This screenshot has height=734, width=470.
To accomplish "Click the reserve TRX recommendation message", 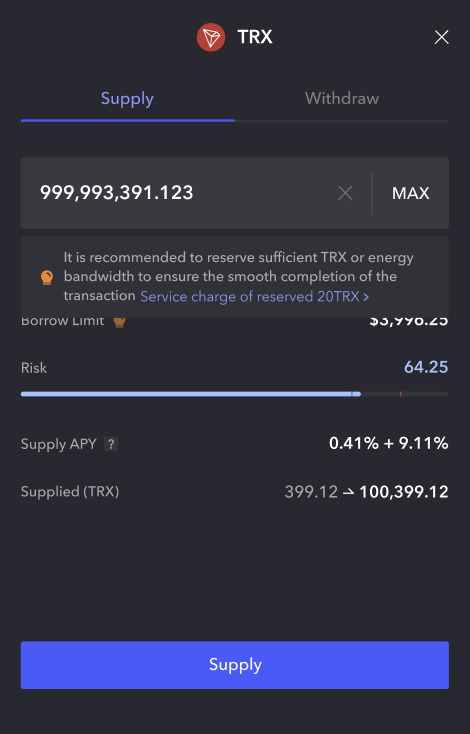I will (x=239, y=277).
